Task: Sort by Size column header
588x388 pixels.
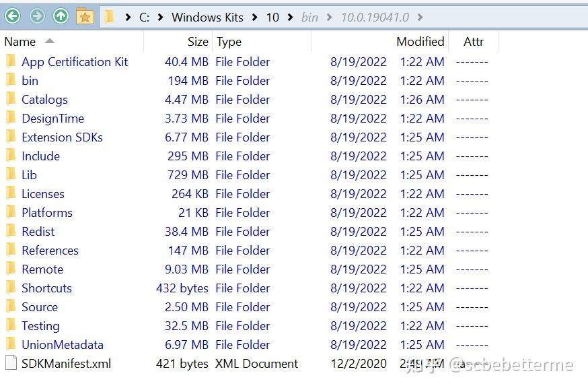Action: pyautogui.click(x=198, y=42)
